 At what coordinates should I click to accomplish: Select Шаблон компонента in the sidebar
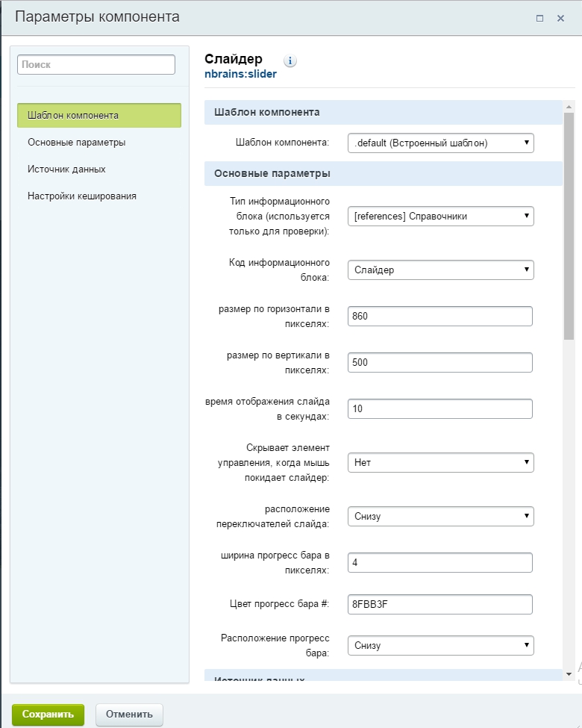(x=99, y=115)
